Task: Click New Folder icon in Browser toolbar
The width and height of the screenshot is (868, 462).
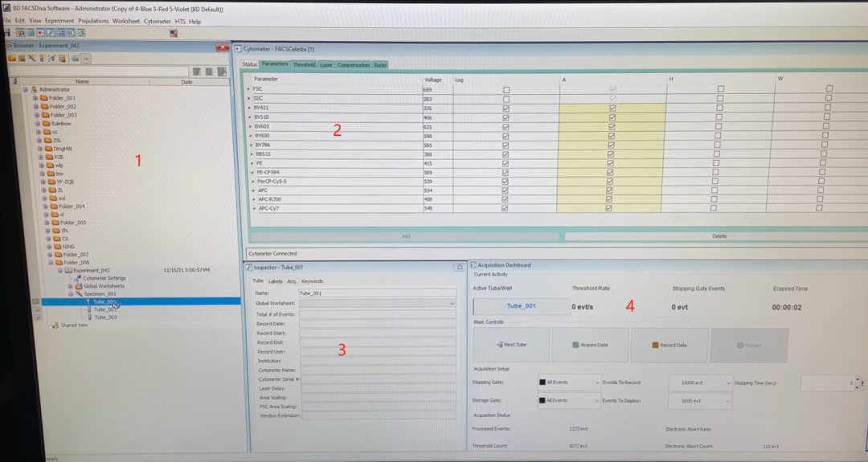Action: tap(11, 58)
